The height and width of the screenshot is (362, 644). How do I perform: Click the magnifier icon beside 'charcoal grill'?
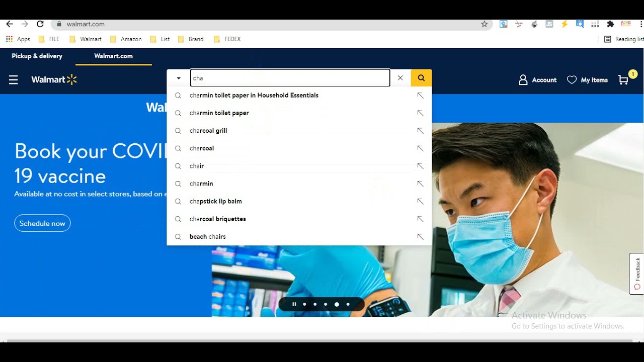178,131
